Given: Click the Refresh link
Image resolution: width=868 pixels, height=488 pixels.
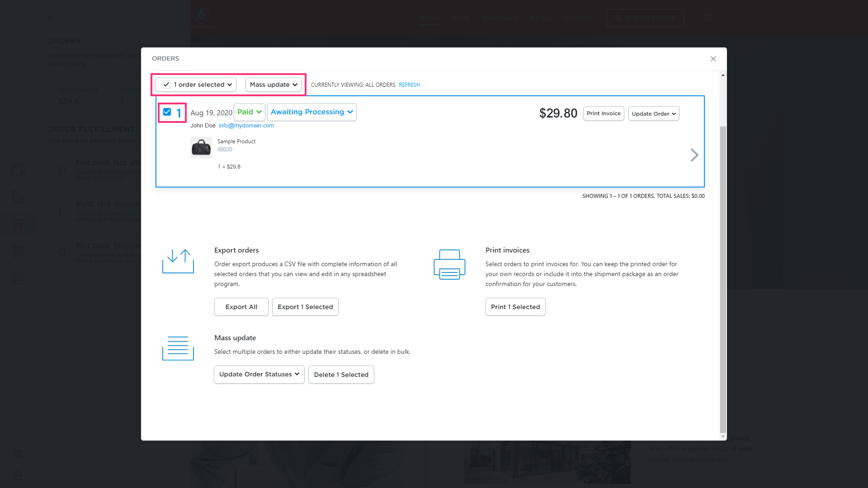Looking at the screenshot, I should (x=409, y=85).
